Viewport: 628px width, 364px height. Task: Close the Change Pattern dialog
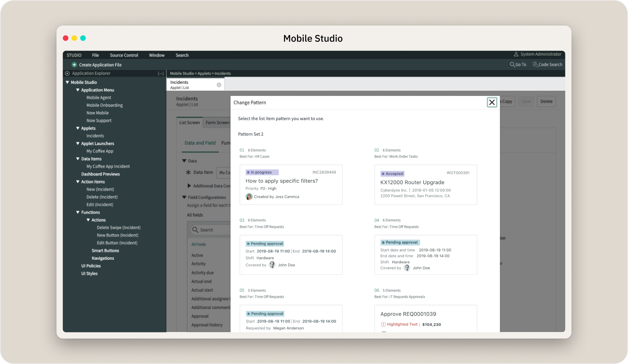pyautogui.click(x=492, y=102)
